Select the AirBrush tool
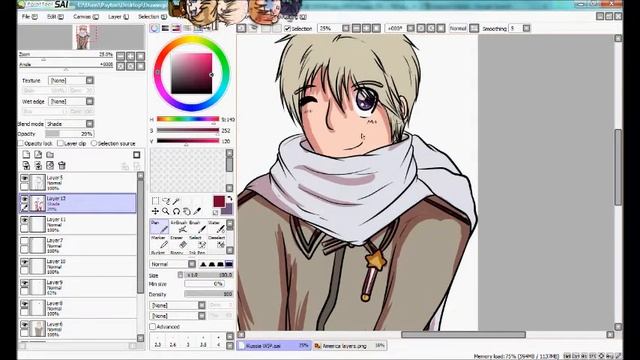The height and width of the screenshot is (360, 640). (179, 227)
